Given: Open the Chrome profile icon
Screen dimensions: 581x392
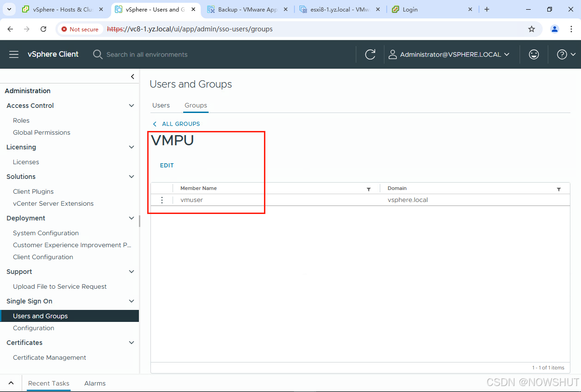Looking at the screenshot, I should pos(555,29).
